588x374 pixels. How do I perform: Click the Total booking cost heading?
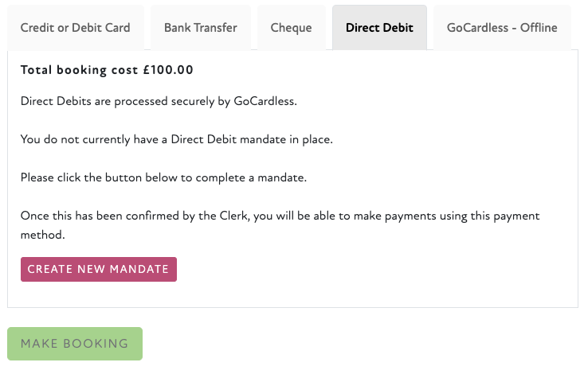click(107, 70)
